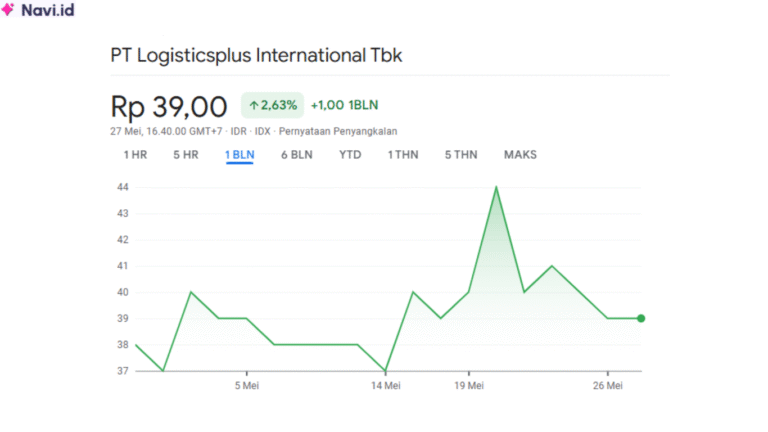Click the 'Rp 39,00' price
The width and height of the screenshot is (768, 432).
[169, 107]
